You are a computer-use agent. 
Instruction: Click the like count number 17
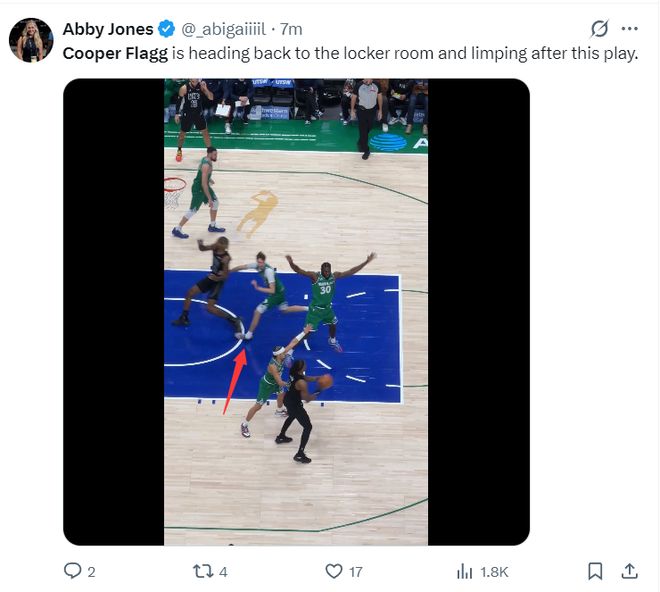tap(356, 572)
